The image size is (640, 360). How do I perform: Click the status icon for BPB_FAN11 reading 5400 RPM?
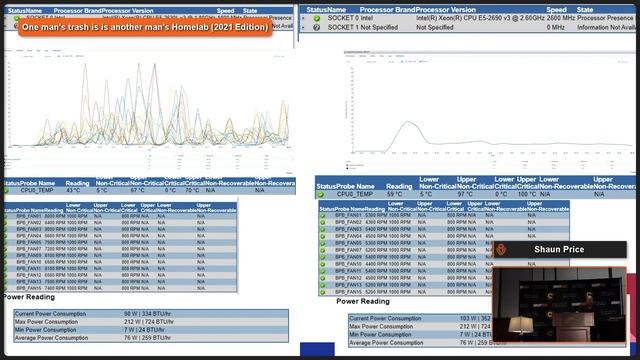pos(323,271)
